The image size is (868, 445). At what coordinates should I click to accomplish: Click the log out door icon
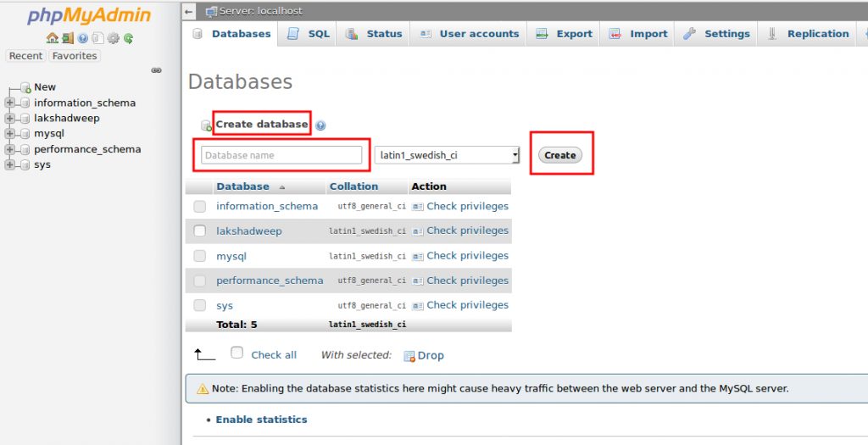[x=68, y=38]
